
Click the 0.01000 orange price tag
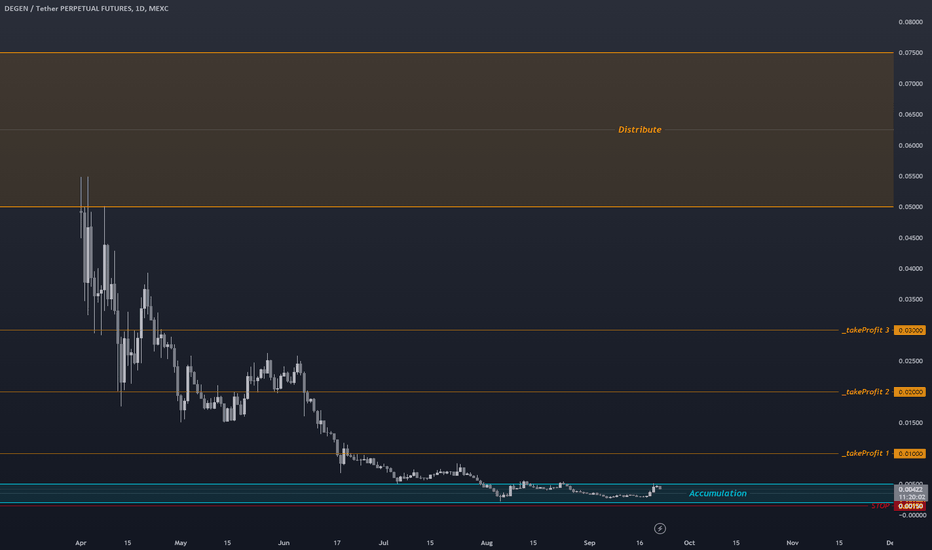coord(909,454)
